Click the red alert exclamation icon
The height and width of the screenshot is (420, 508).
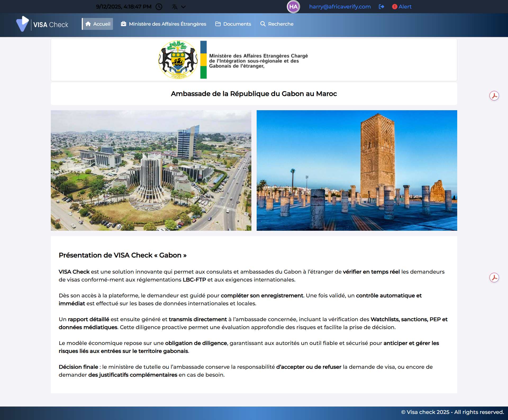coord(394,7)
